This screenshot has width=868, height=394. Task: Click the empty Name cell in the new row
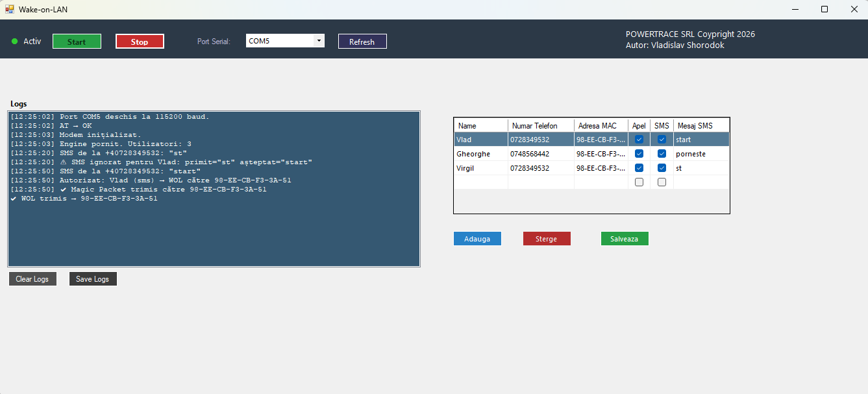[481, 182]
